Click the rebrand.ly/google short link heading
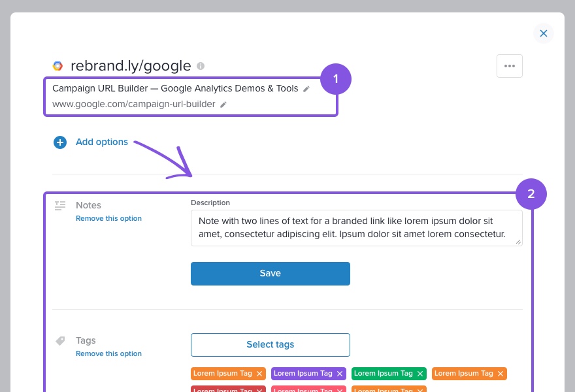 coord(131,66)
